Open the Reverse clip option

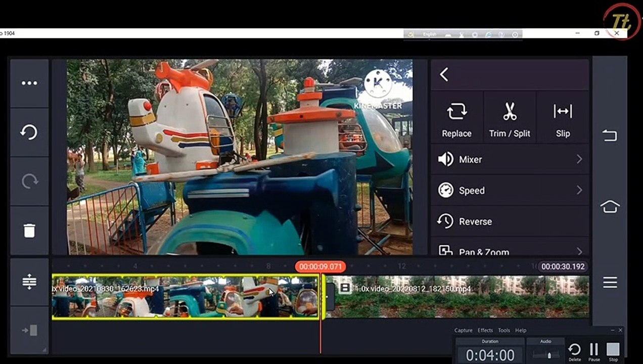[x=510, y=221]
